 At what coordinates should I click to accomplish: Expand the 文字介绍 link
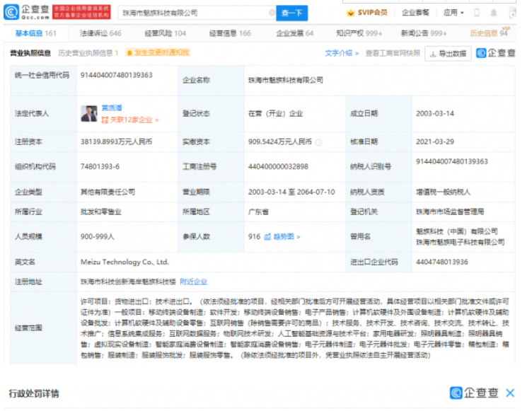tap(341, 53)
